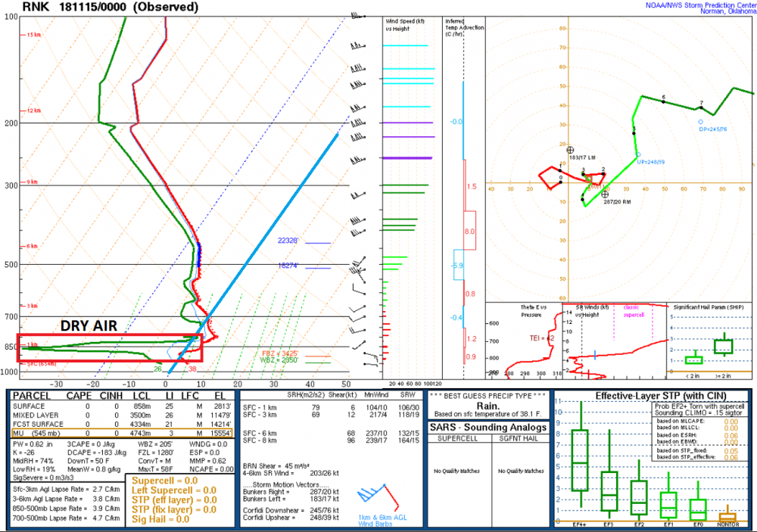The width and height of the screenshot is (757, 532).
Task: Click the Corfidi Upshear vector line
Action: tap(291, 517)
